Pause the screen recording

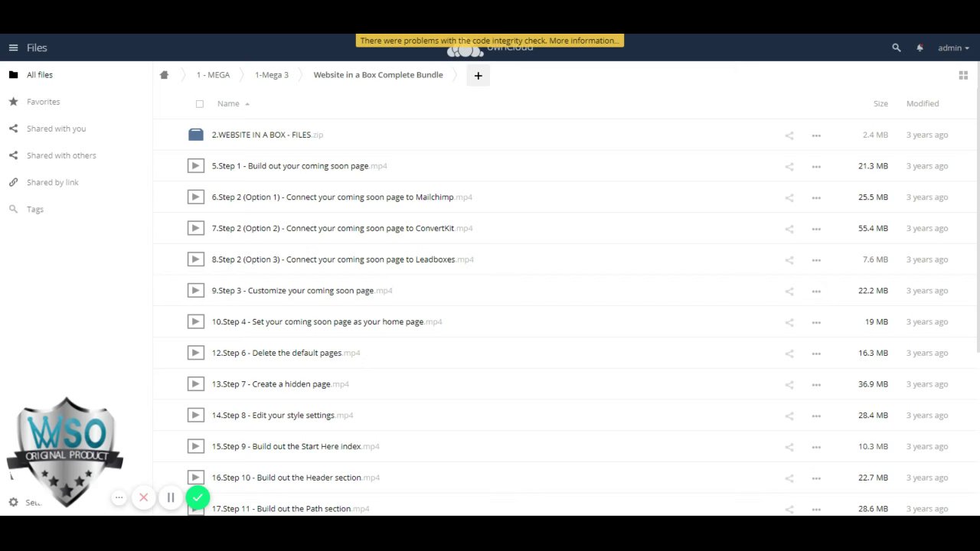coord(171,498)
